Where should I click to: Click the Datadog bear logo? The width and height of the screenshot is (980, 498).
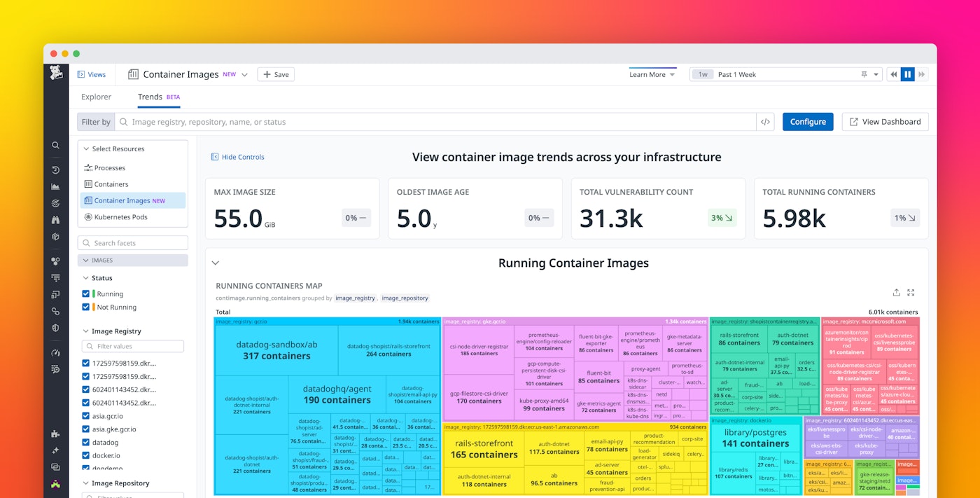(x=56, y=72)
